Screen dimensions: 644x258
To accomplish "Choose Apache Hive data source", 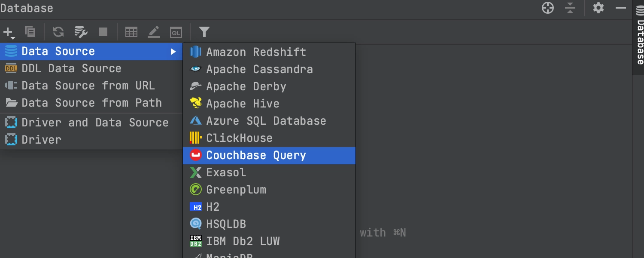I will [x=269, y=104].
